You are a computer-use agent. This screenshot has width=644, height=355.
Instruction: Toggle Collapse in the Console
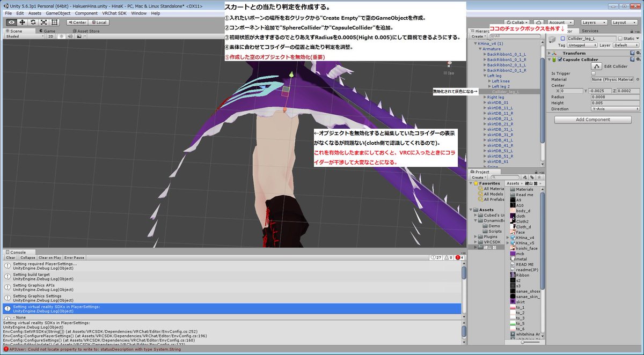[27, 257]
